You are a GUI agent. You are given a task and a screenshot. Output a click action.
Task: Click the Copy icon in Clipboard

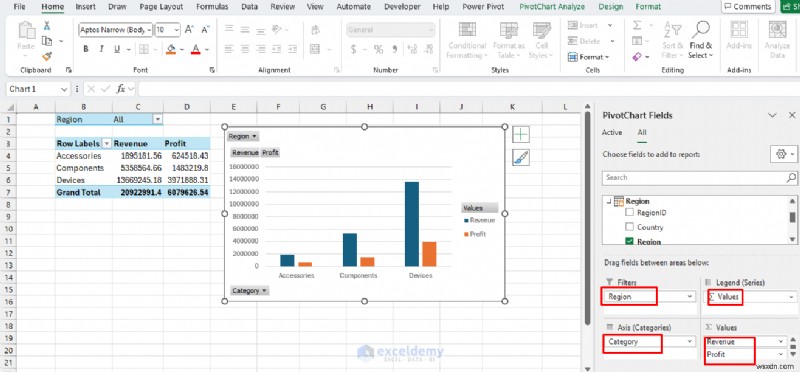[47, 41]
